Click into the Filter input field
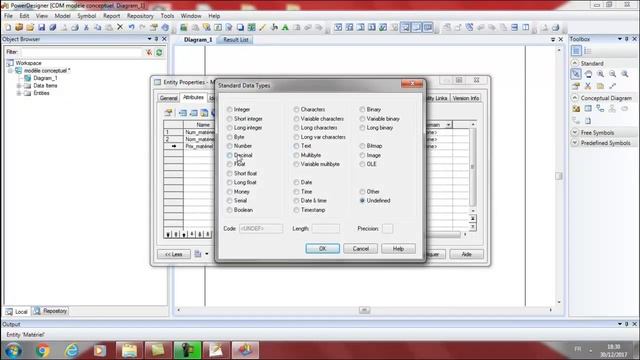The width and height of the screenshot is (640, 360). pos(82,52)
